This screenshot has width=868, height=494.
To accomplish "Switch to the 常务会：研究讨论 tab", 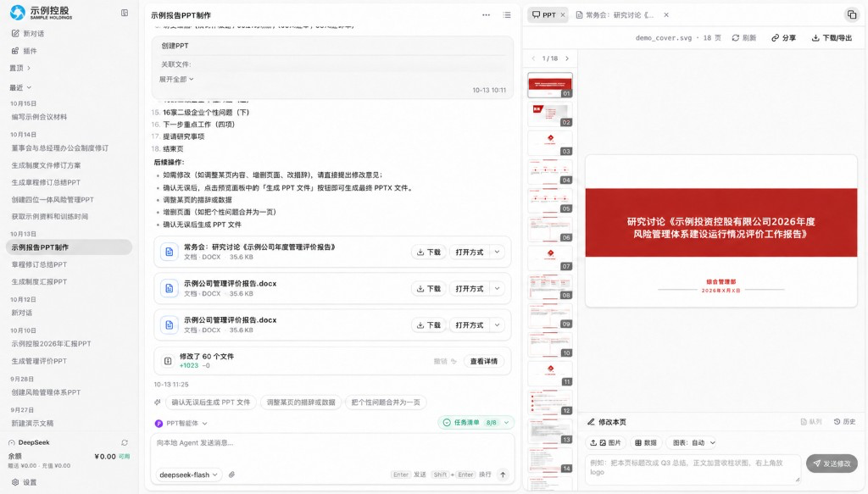I will pyautogui.click(x=615, y=15).
